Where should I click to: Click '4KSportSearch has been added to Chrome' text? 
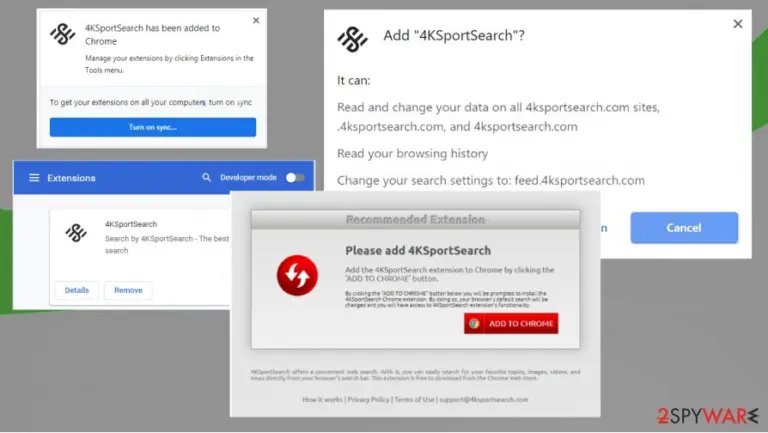[x=152, y=35]
